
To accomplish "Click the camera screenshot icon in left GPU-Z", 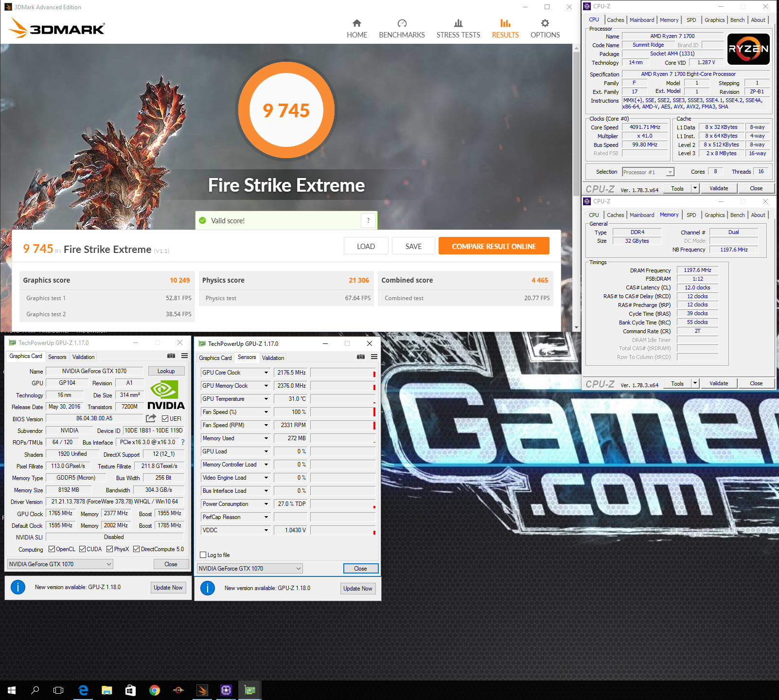I will (x=171, y=356).
